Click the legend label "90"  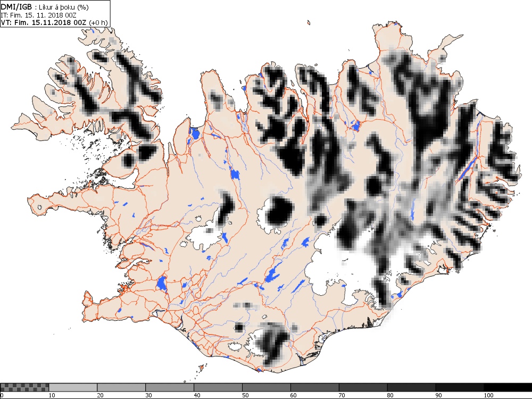[439, 395]
